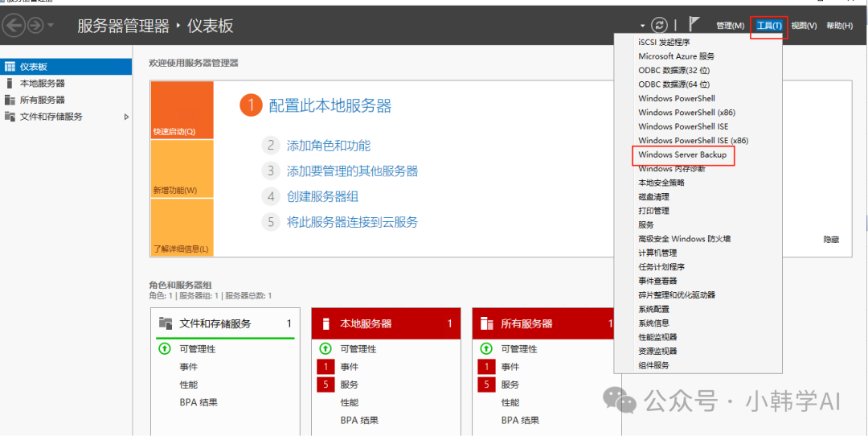The height and width of the screenshot is (436, 868).
Task: Click the 隐藏 hide button
Action: click(x=830, y=240)
